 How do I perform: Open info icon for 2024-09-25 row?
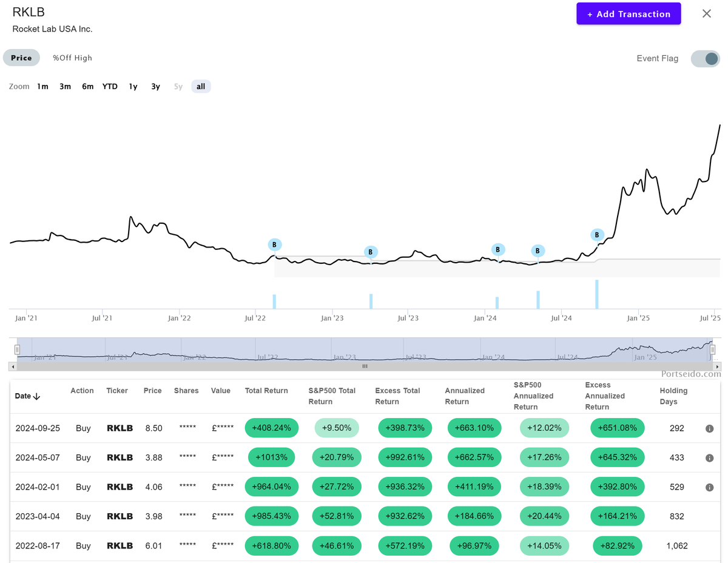pos(709,429)
